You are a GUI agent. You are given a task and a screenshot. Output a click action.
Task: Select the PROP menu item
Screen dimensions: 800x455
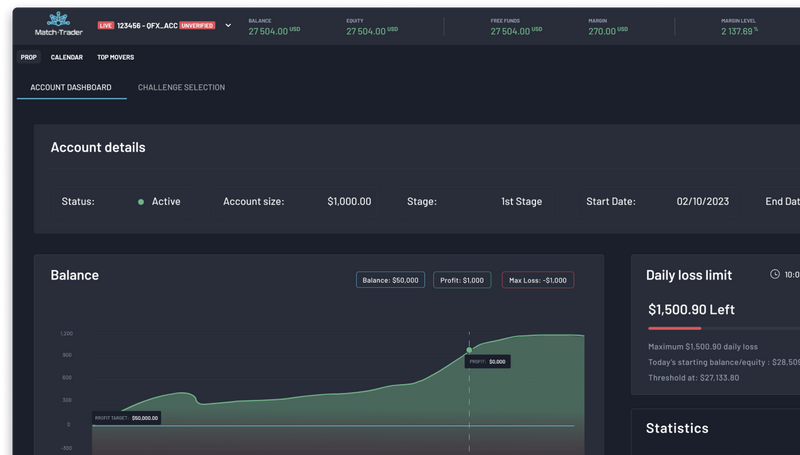[x=29, y=58]
